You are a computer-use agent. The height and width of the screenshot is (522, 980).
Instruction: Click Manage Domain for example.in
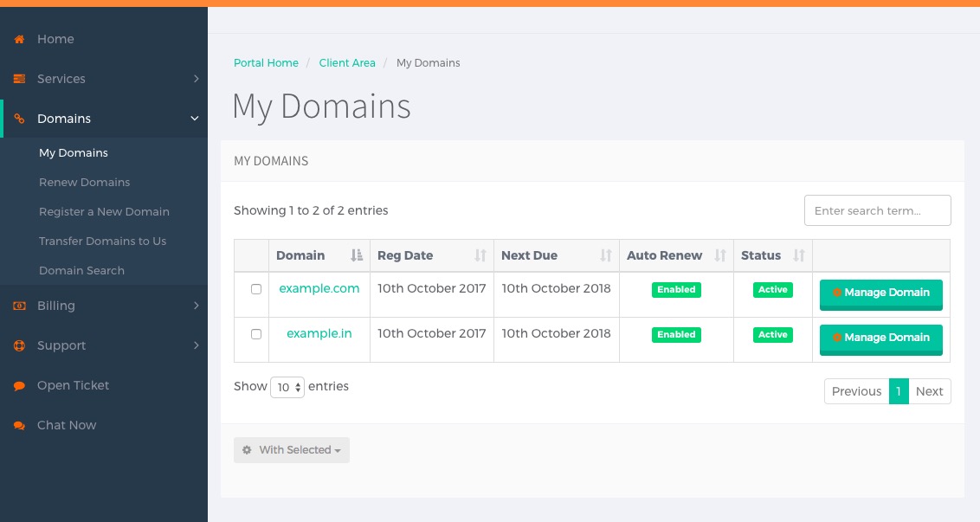coord(881,339)
